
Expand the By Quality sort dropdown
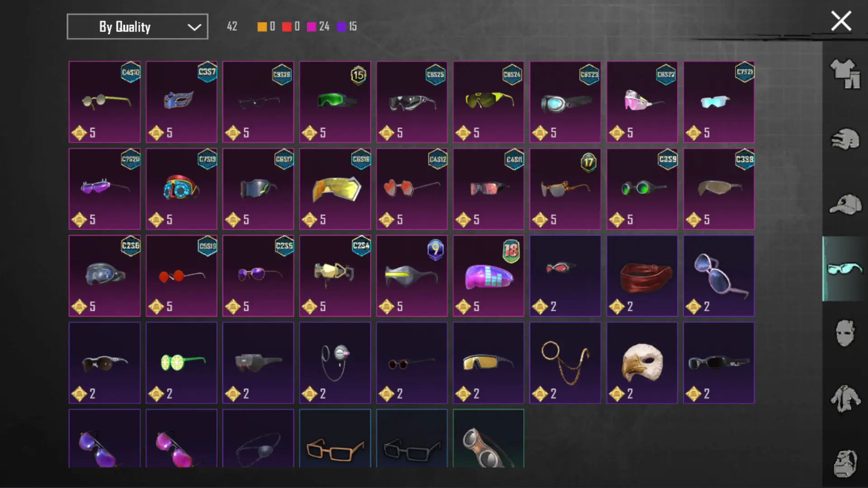pyautogui.click(x=137, y=27)
